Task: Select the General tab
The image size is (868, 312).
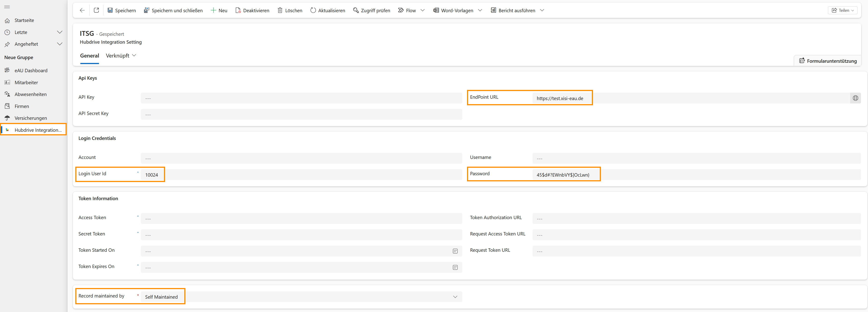Action: tap(90, 56)
